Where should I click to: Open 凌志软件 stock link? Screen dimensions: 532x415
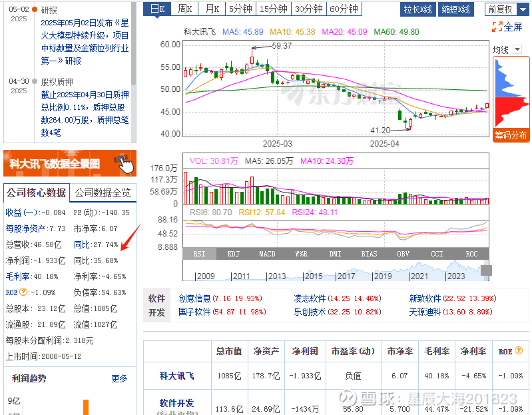310,298
